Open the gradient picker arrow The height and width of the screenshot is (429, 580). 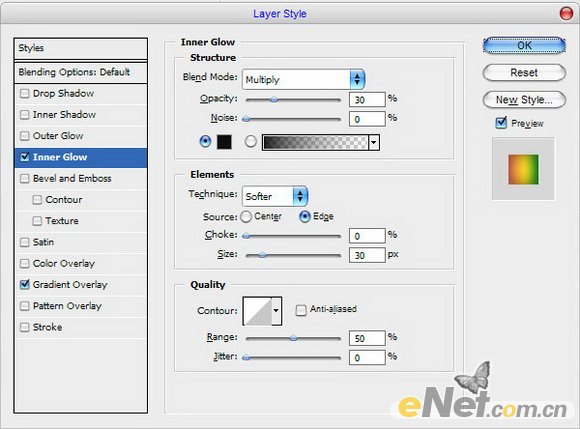(x=374, y=142)
